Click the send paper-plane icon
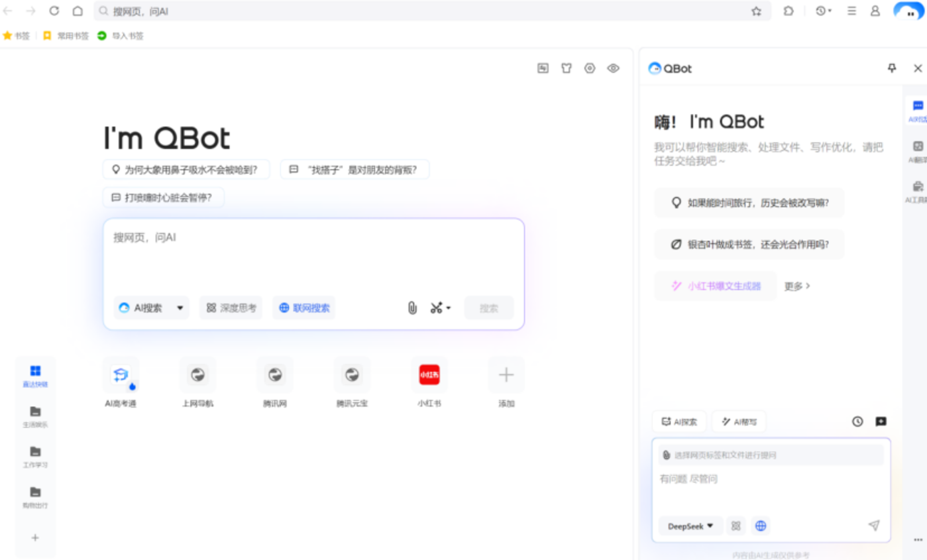Screen dimensions: 927x560 [x=874, y=526]
